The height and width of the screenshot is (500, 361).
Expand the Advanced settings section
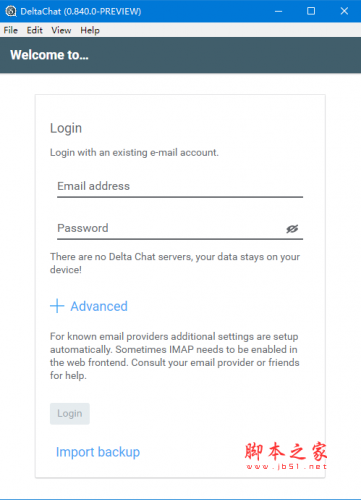point(89,306)
